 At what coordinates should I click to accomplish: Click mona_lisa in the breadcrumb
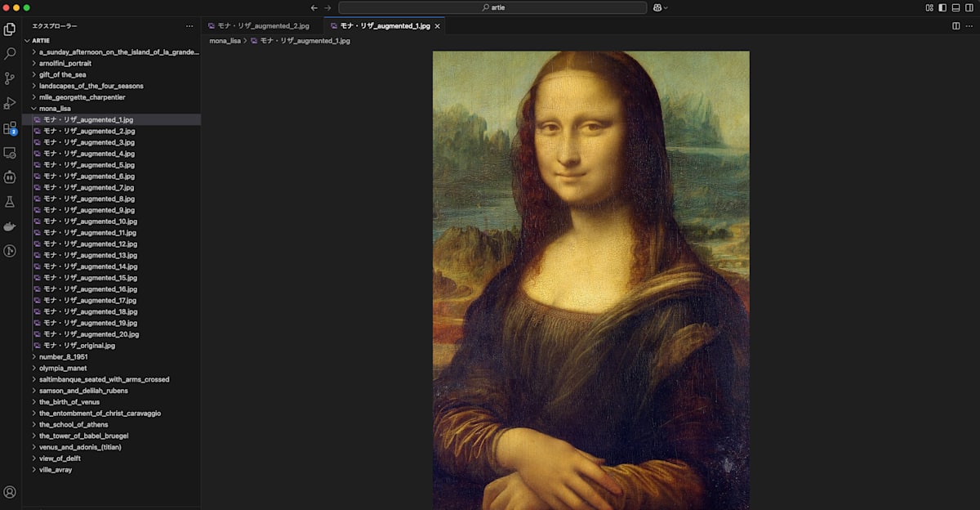click(225, 40)
